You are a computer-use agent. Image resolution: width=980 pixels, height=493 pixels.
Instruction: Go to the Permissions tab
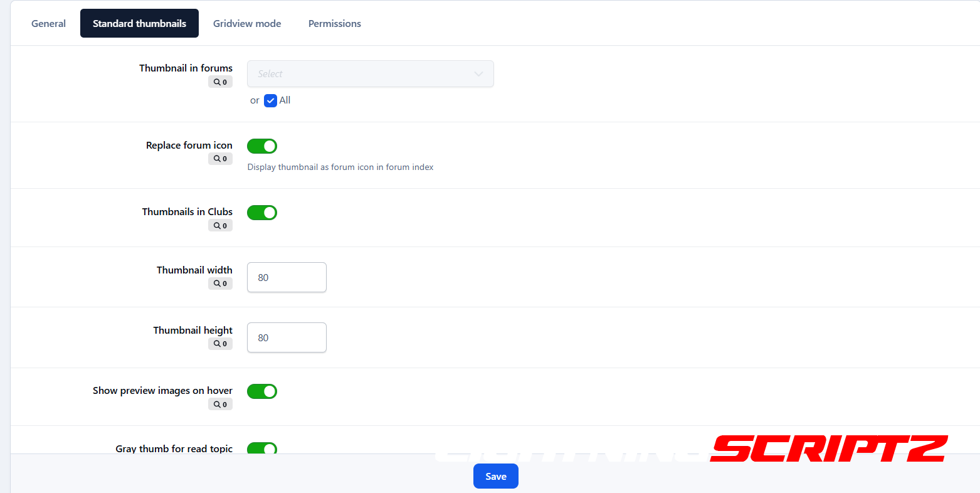pos(335,24)
